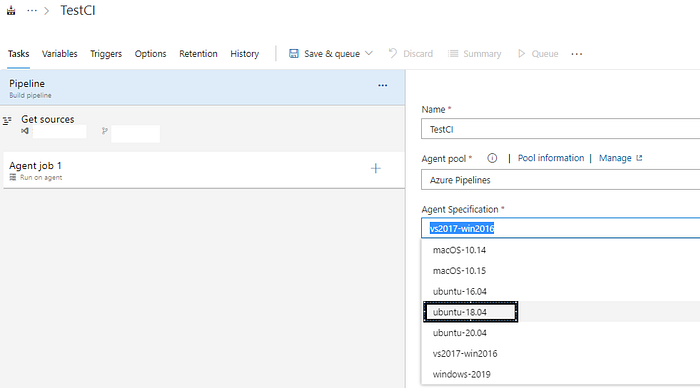Open the Pipeline more options ellipsis
Screen dimensions: 700x388
coord(383,85)
